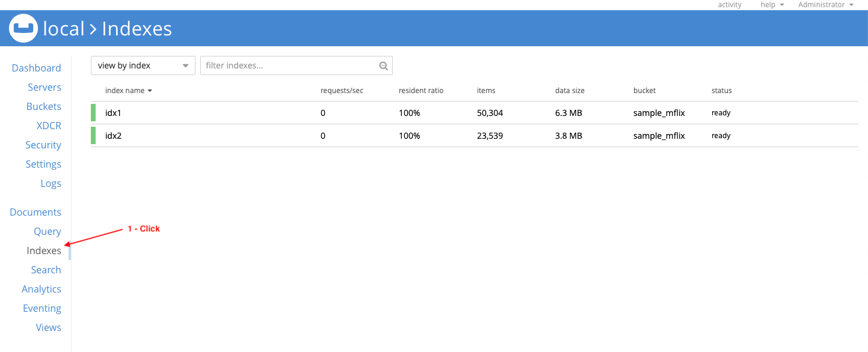This screenshot has width=868, height=352.
Task: Click the Couchbase logo icon
Action: [23, 28]
